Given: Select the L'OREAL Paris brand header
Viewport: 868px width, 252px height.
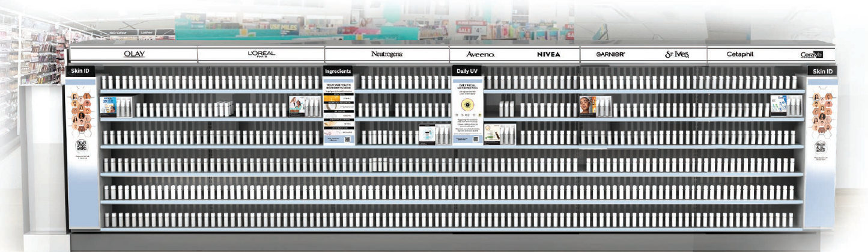Looking at the screenshot, I should click(261, 54).
